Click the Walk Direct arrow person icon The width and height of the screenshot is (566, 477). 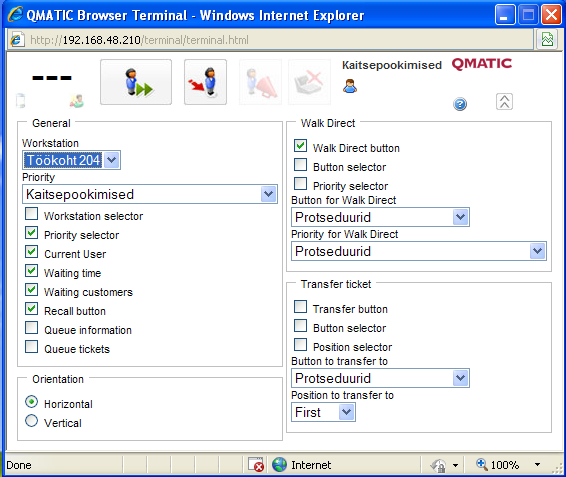[205, 82]
